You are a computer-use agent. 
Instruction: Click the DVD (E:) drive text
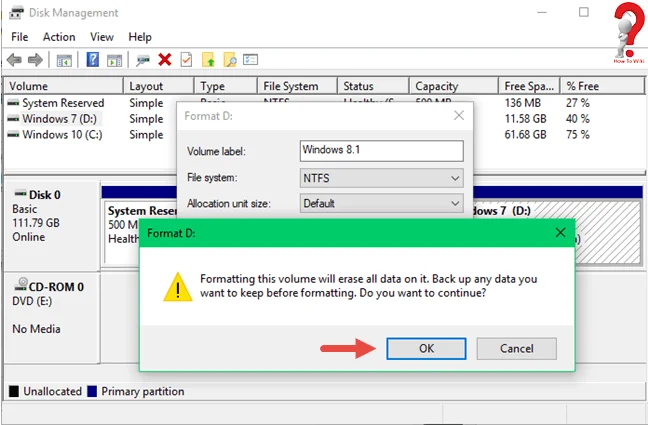[x=32, y=301]
